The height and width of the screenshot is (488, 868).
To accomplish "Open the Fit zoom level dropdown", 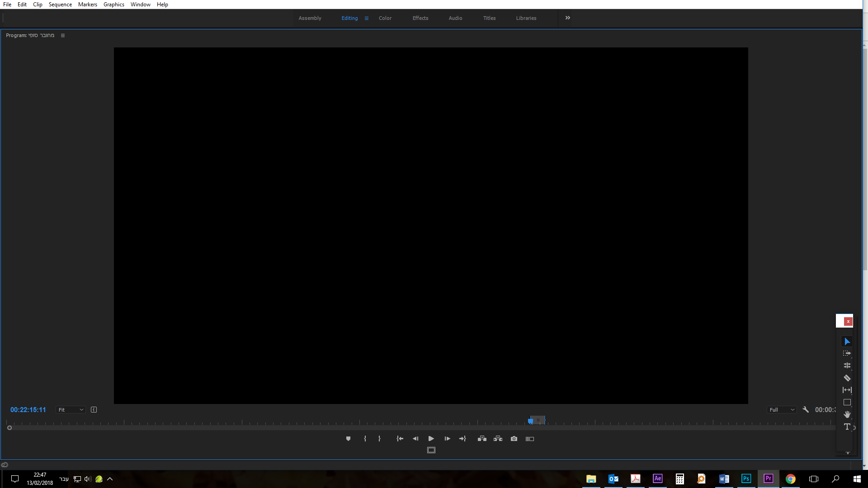I will (x=71, y=410).
